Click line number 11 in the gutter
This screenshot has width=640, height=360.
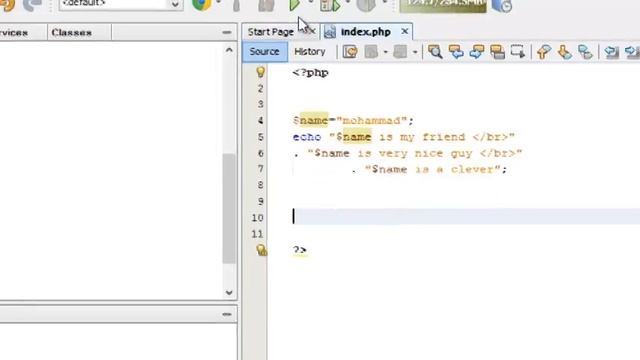click(258, 234)
